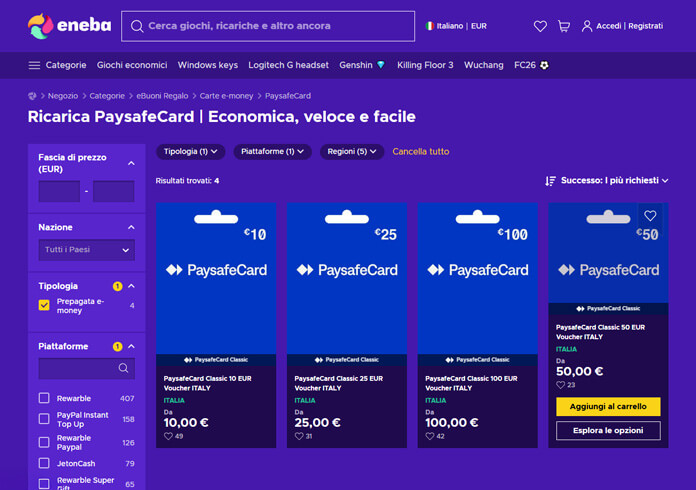The image size is (696, 490).
Task: Go to Carte e-money breadcrumb link
Action: tap(226, 96)
